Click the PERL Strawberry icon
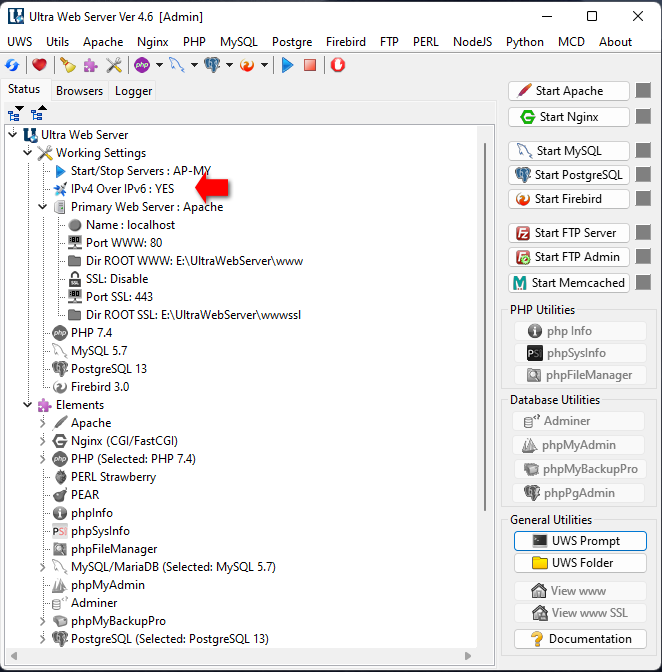The image size is (662, 672). coord(60,477)
